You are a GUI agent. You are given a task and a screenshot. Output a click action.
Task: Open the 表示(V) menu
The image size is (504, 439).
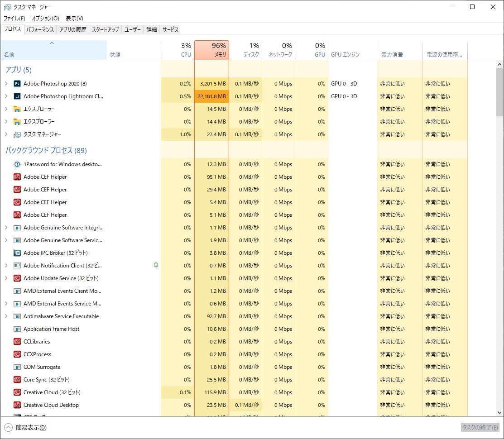[74, 18]
